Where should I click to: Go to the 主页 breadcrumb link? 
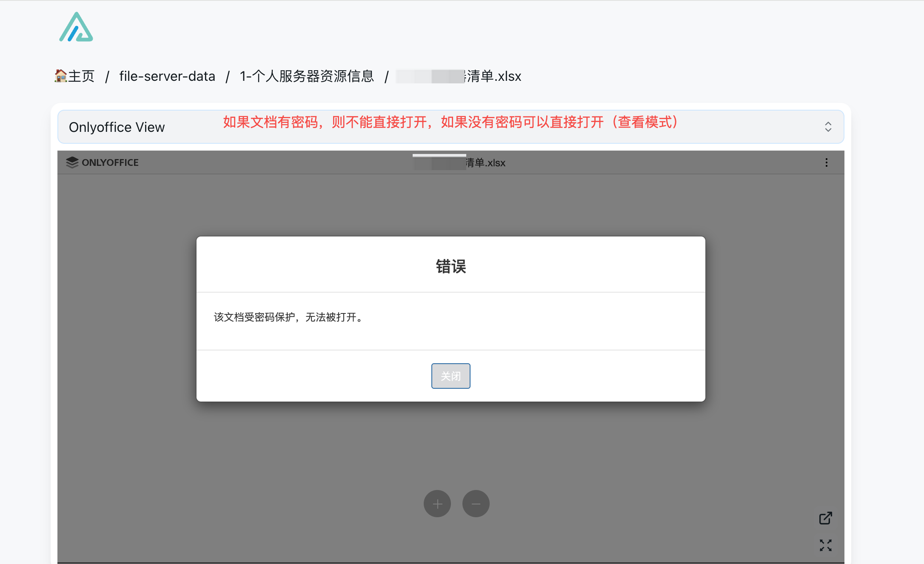pos(81,76)
